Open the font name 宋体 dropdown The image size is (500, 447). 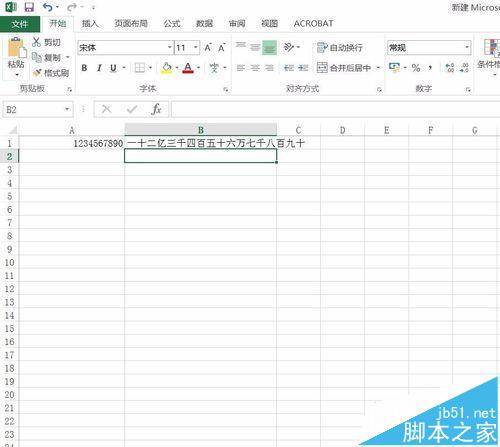coord(170,47)
